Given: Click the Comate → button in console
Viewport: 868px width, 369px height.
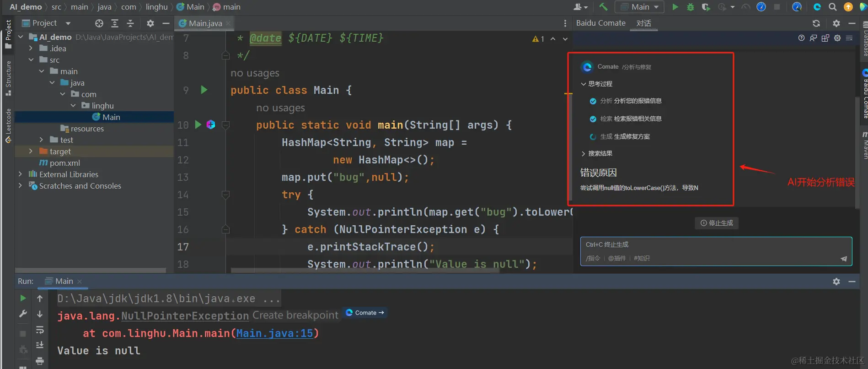Looking at the screenshot, I should [x=365, y=313].
